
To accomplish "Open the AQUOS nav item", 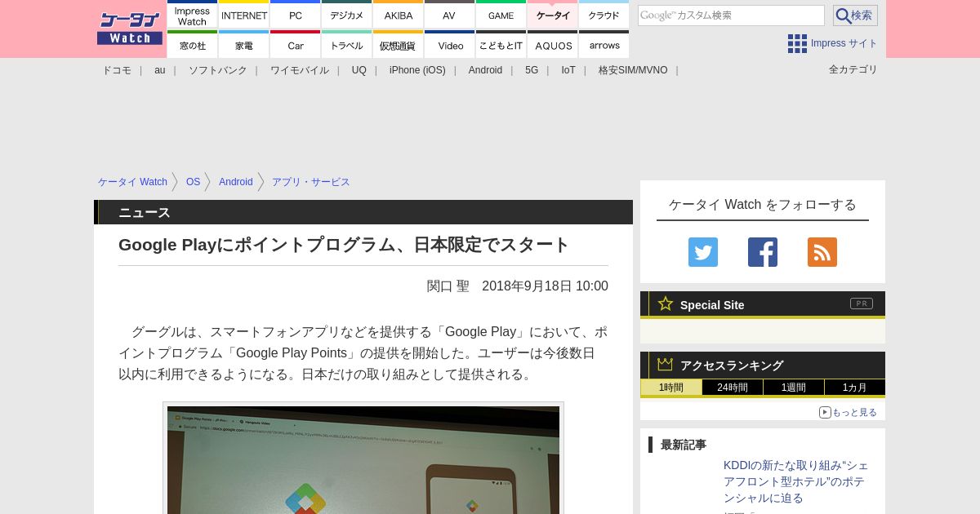I will click(553, 44).
